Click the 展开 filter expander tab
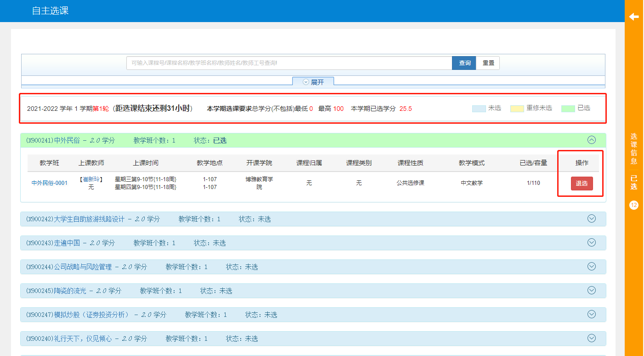Image resolution: width=644 pixels, height=356 pixels. pyautogui.click(x=313, y=82)
